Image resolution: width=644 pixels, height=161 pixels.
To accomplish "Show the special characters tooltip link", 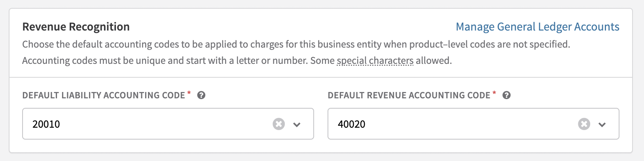I will pos(375,61).
